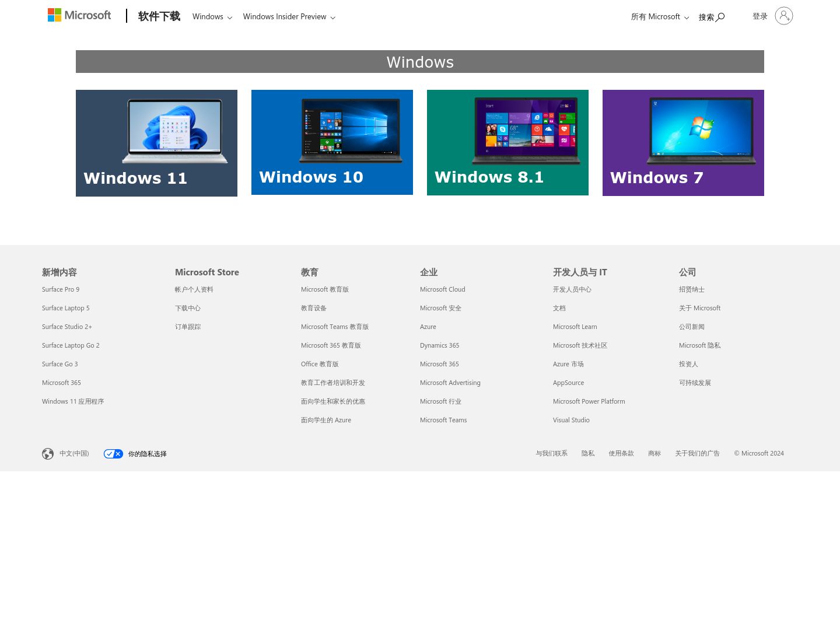Image resolution: width=840 pixels, height=630 pixels.
Task: Click the Microsoft logo
Action: point(79,15)
